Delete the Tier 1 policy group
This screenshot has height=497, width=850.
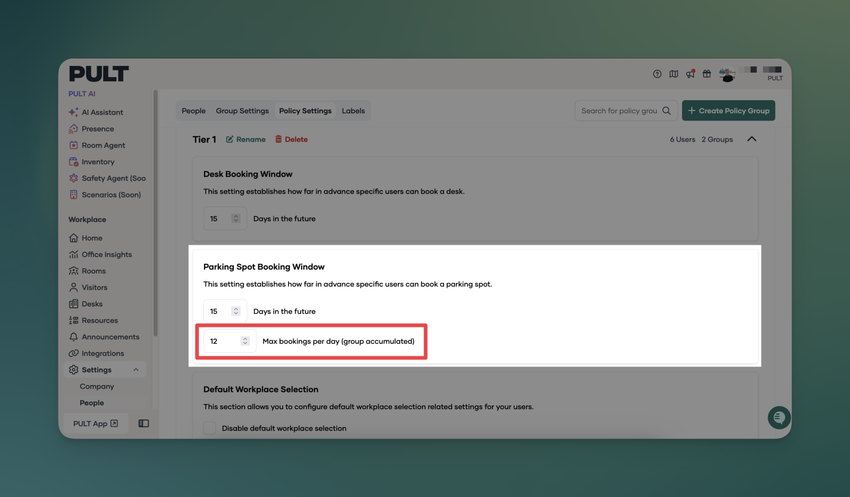tap(291, 140)
